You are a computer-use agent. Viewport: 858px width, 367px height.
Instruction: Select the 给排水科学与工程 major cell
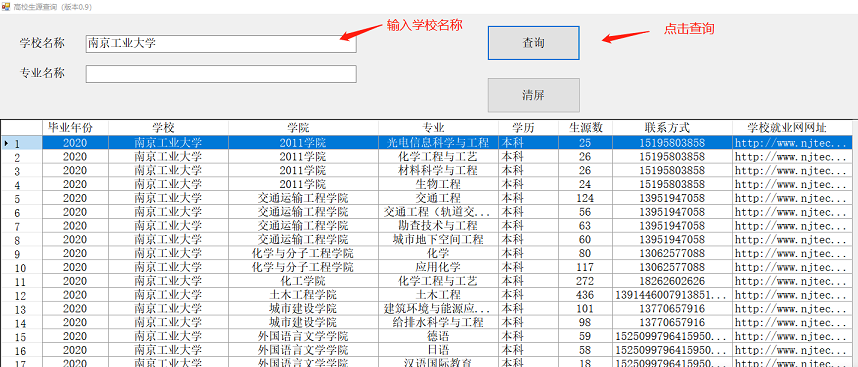pyautogui.click(x=438, y=323)
